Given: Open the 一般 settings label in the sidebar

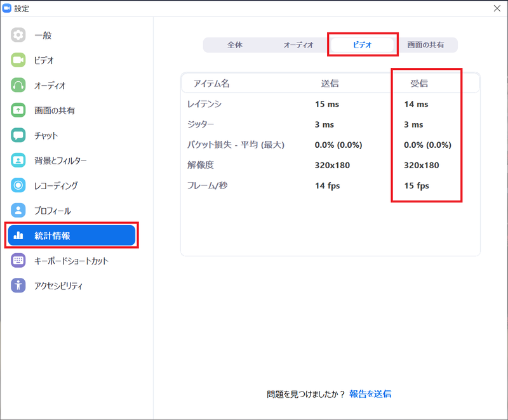Looking at the screenshot, I should click(43, 36).
